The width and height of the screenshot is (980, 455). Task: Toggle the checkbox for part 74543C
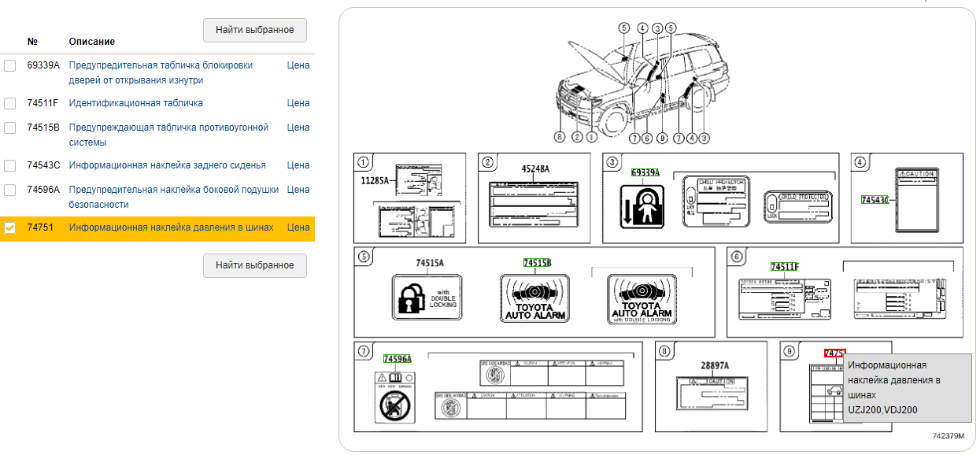[x=10, y=166]
